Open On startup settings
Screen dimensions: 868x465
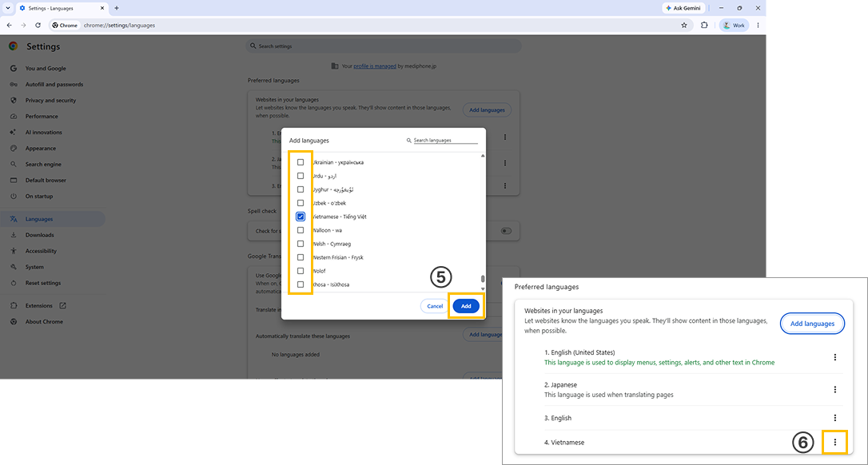[x=38, y=197]
